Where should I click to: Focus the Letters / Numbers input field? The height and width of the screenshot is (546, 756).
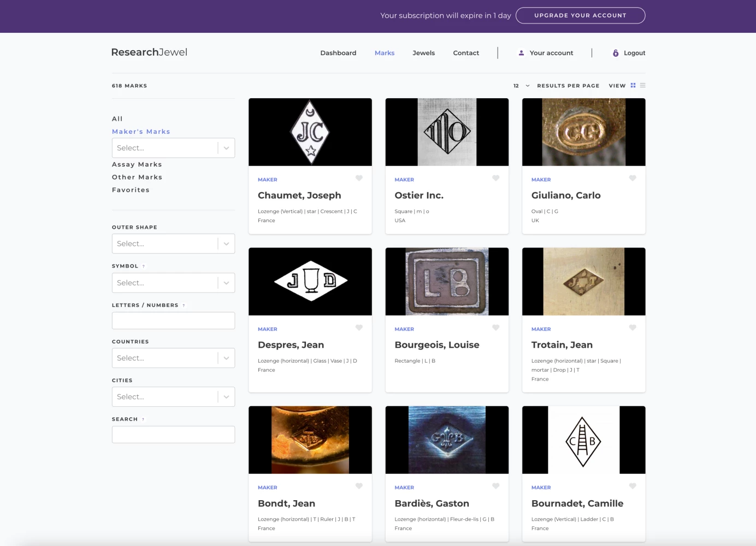click(173, 321)
